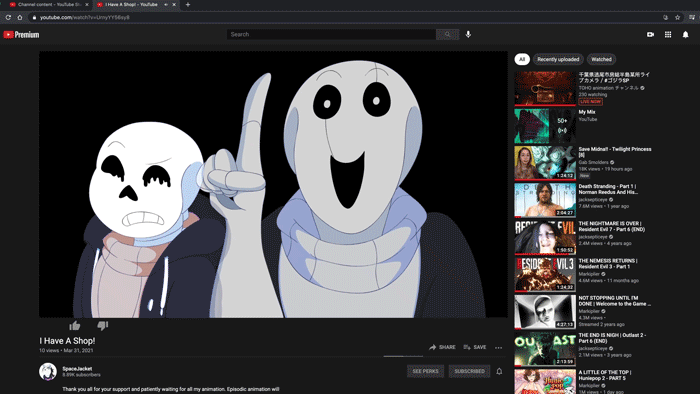Open the Create video camera icon
Screen dimensions: 700x394
[650, 34]
